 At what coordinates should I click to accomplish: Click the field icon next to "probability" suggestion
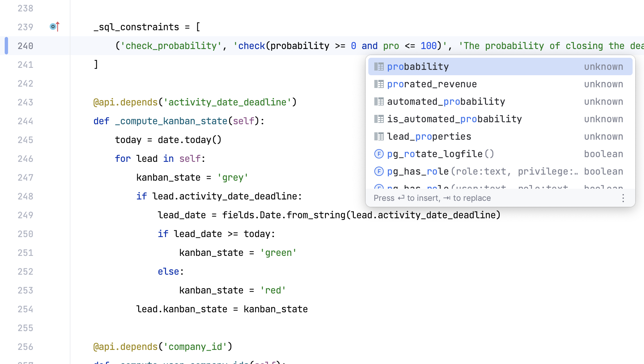coord(379,66)
